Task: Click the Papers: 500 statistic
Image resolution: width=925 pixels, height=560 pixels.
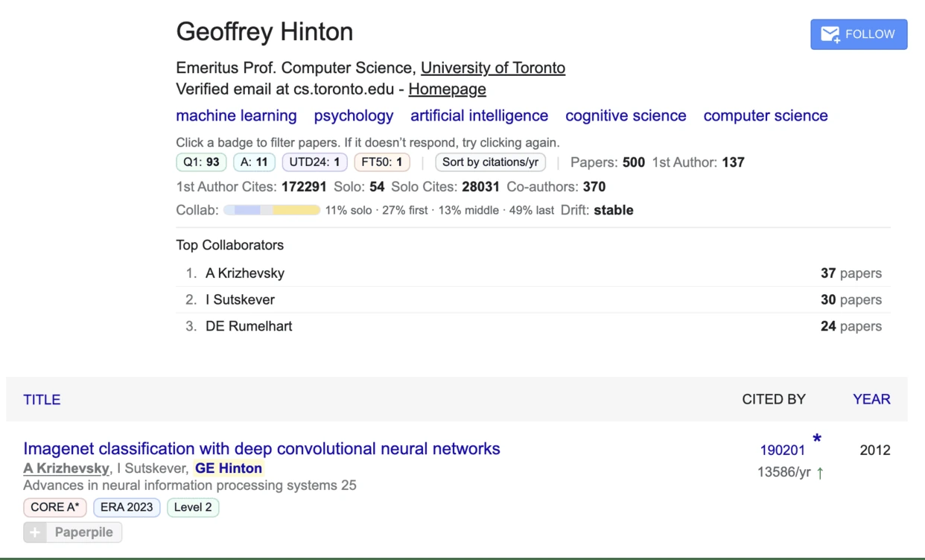Action: click(x=608, y=162)
